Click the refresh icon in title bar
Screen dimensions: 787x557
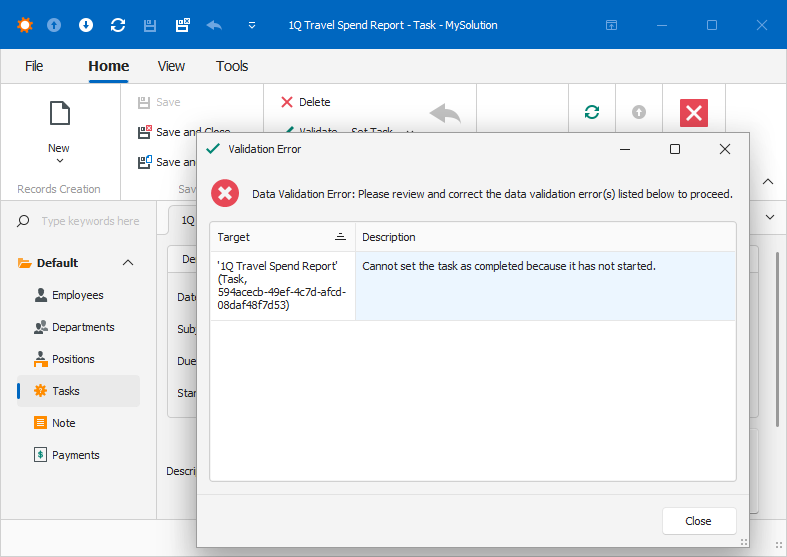pos(118,25)
